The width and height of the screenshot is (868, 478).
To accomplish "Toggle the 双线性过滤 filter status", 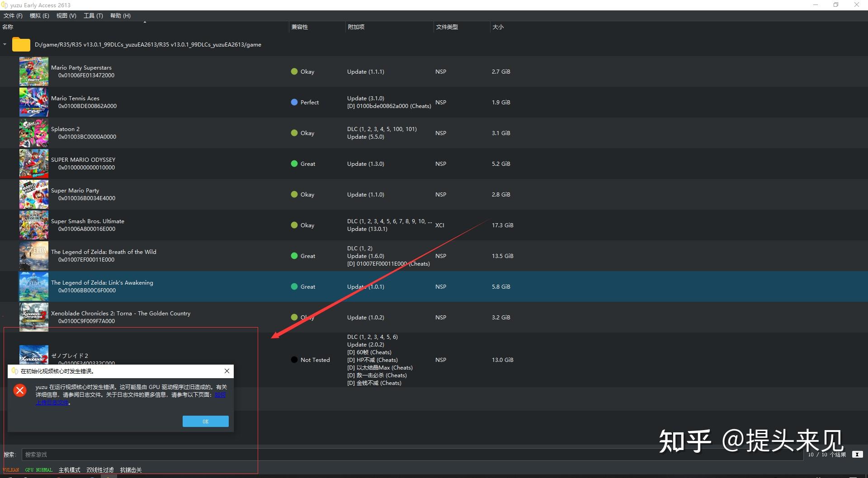I will tap(100, 470).
